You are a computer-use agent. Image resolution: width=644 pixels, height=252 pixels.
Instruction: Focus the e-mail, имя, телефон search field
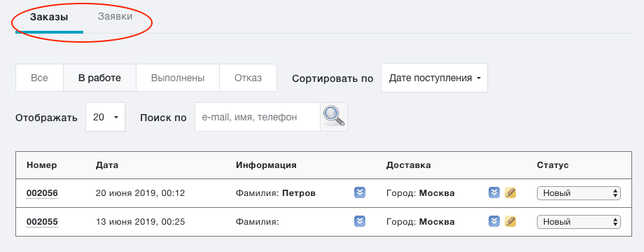258,117
